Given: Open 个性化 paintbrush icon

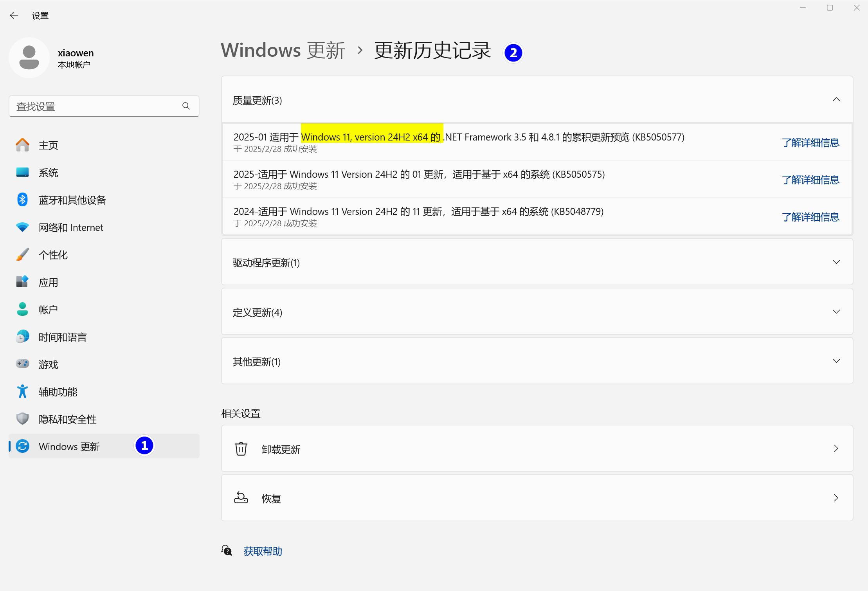Looking at the screenshot, I should pyautogui.click(x=22, y=254).
